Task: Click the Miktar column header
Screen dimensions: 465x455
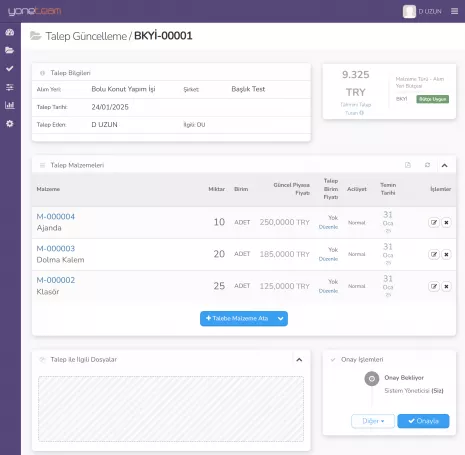Action: tap(217, 189)
